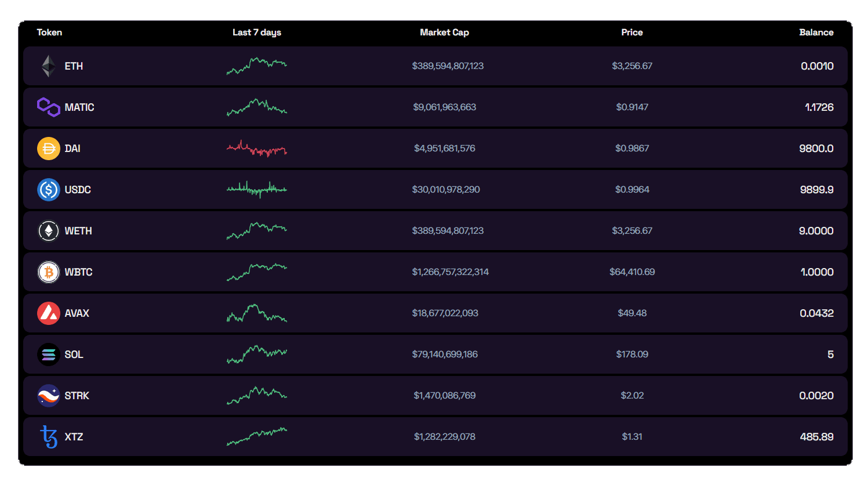The width and height of the screenshot is (868, 481).
Task: Click the balance 1.1726
Action: point(819,107)
